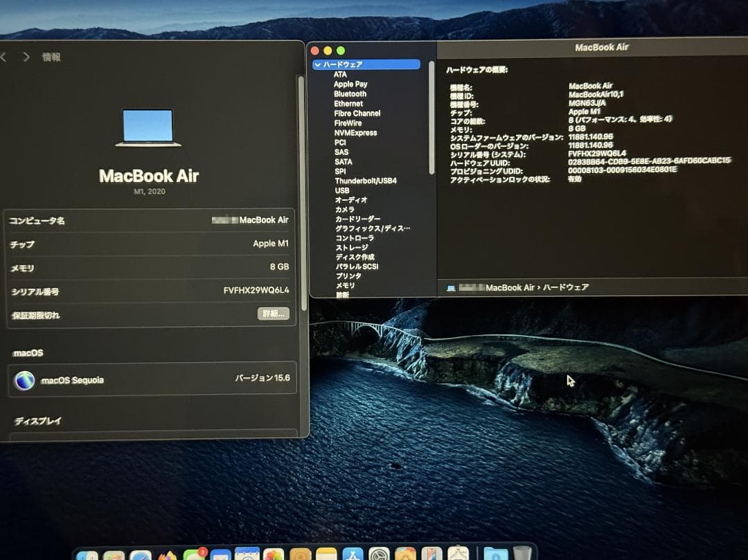Select Ethernet in the hardware sidebar
The image size is (748, 560).
click(349, 103)
